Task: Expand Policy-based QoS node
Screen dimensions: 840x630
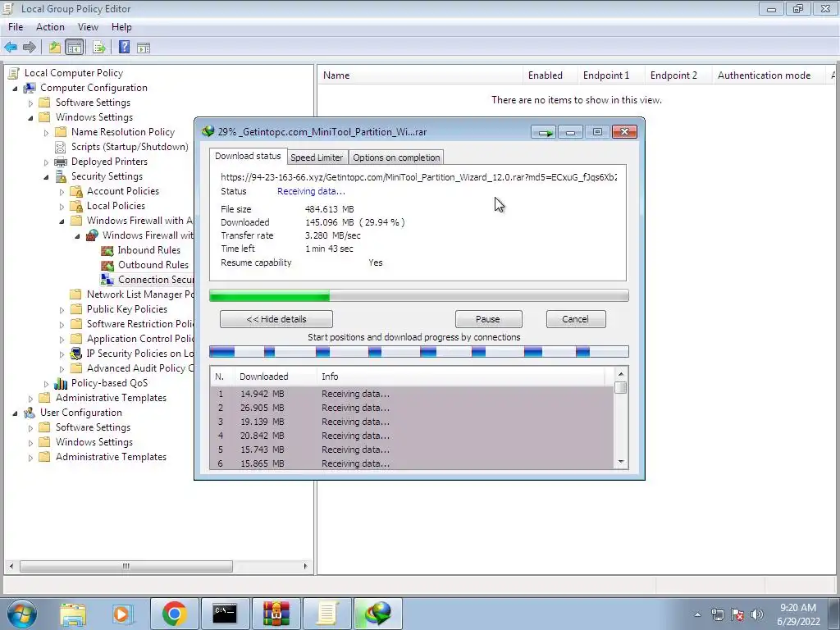Action: pyautogui.click(x=46, y=384)
